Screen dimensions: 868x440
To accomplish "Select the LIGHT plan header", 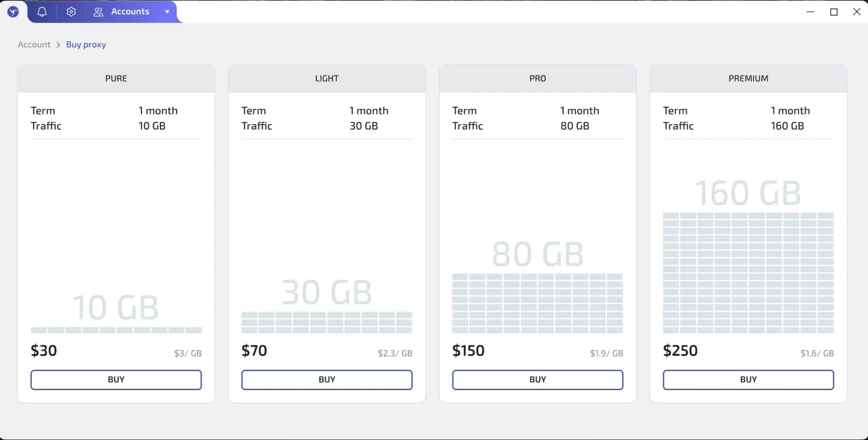I will 327,79.
